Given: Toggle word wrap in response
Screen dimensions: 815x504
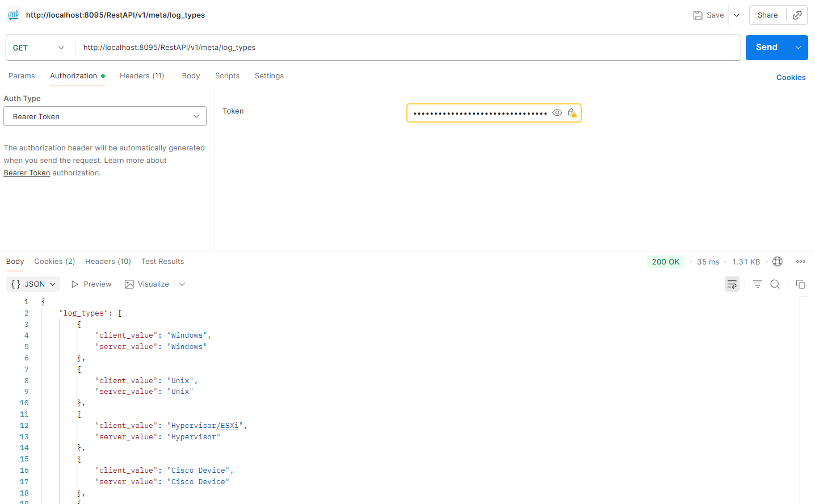Looking at the screenshot, I should pos(732,284).
